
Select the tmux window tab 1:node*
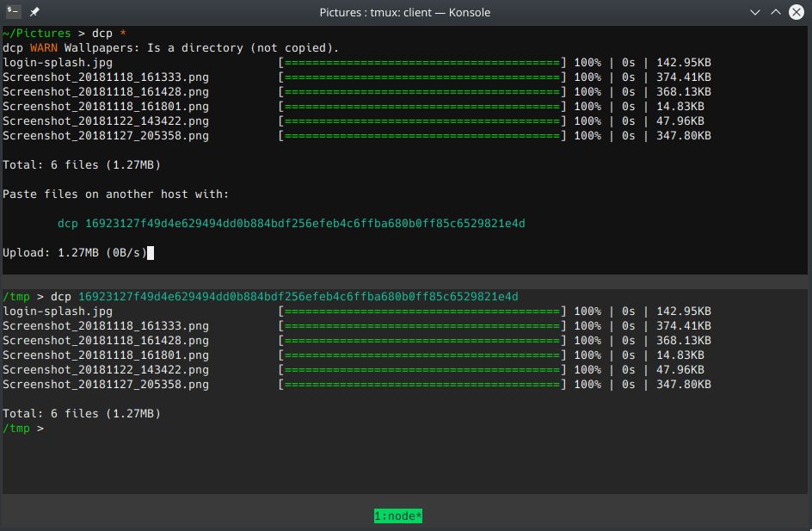click(x=397, y=516)
